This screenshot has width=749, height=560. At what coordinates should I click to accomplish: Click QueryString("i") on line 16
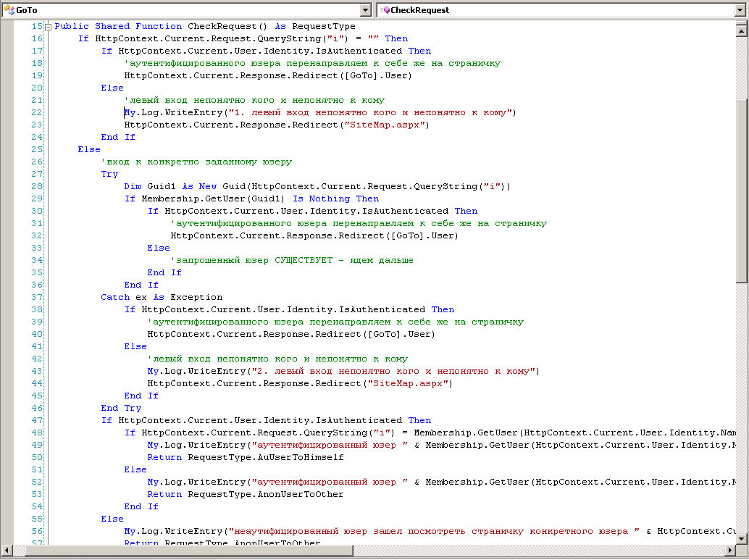(x=303, y=38)
